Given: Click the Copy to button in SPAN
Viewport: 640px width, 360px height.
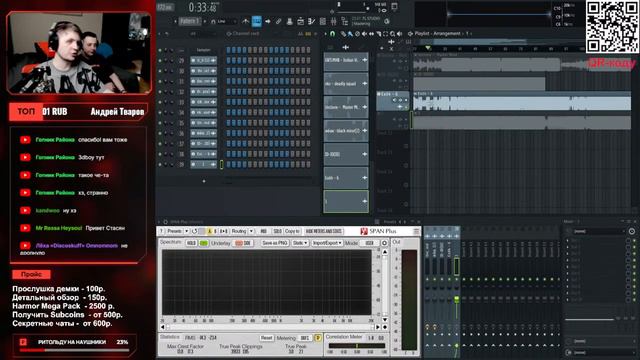Looking at the screenshot, I should click(x=292, y=231).
